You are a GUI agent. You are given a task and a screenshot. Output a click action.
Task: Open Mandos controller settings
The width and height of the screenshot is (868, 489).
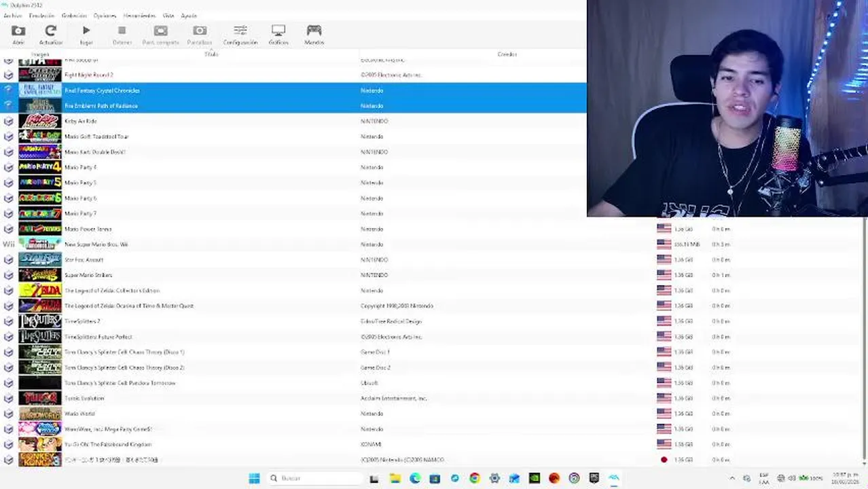pyautogui.click(x=314, y=35)
